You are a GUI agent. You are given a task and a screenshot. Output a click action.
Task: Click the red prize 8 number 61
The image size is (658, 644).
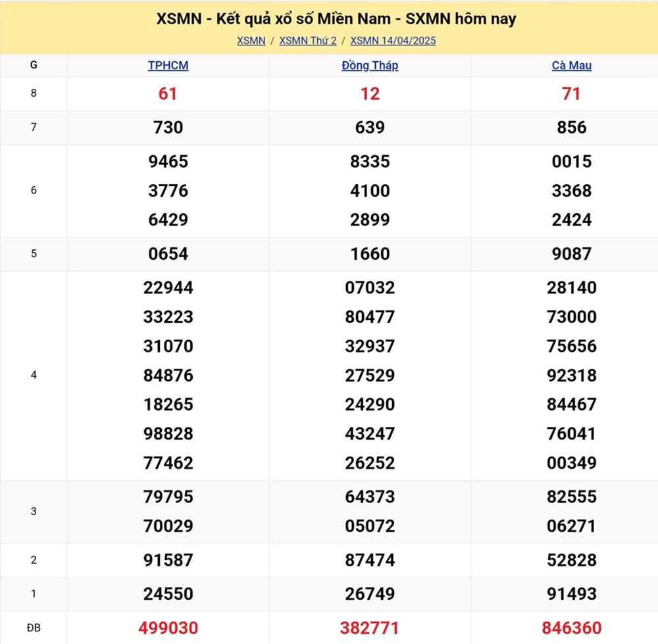pyautogui.click(x=168, y=94)
